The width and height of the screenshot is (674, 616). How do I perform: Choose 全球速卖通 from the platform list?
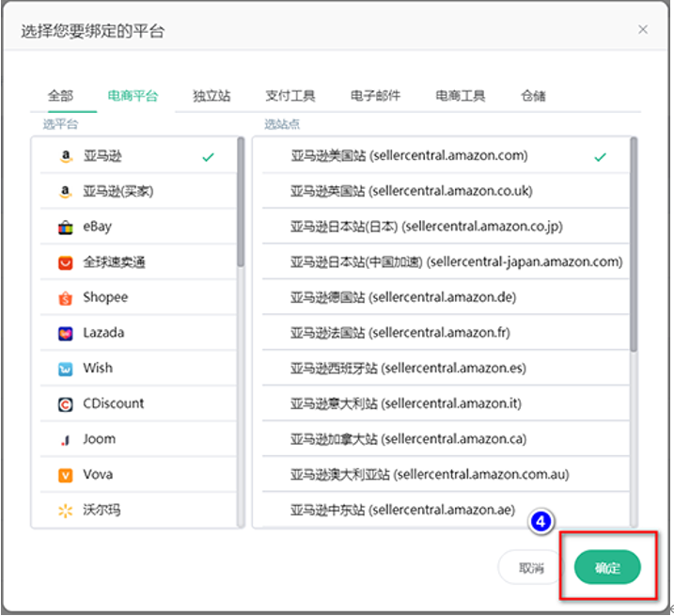coord(138,262)
